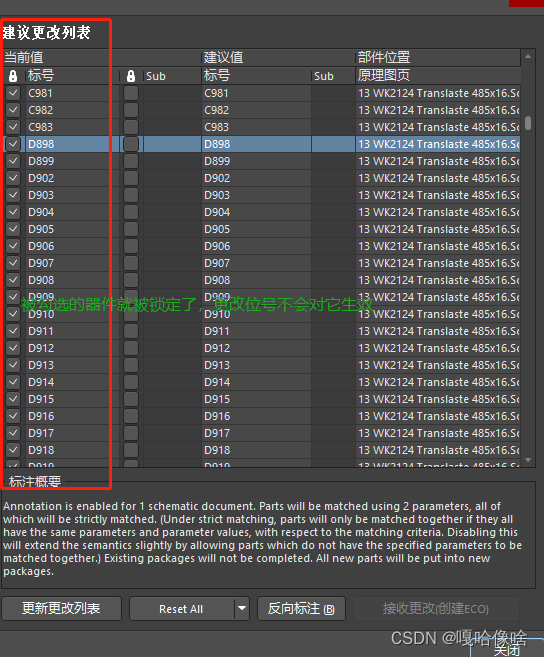Viewport: 544px width, 657px height.
Task: Select current designator D903
Action: click(41, 195)
